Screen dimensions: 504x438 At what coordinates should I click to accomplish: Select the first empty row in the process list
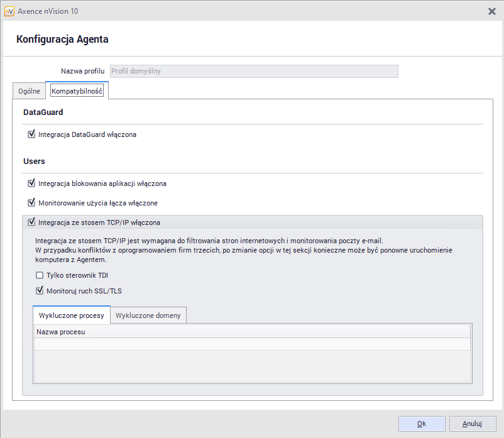(251, 342)
